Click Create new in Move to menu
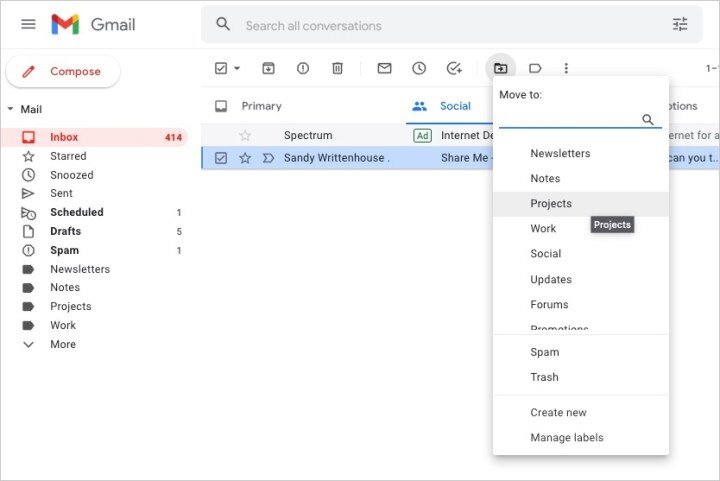The height and width of the screenshot is (481, 720). pyautogui.click(x=580, y=413)
